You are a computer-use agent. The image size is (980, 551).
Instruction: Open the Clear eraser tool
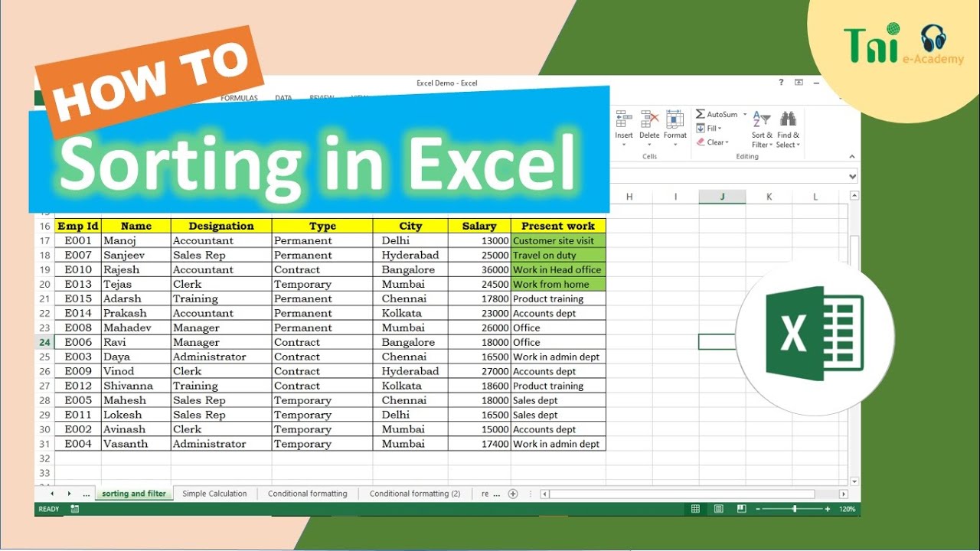712,142
